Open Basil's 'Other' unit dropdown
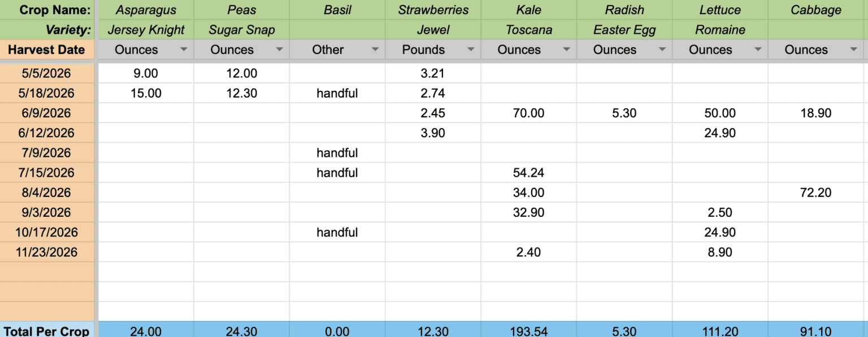Viewport: 868px width, 337px height. pyautogui.click(x=375, y=50)
